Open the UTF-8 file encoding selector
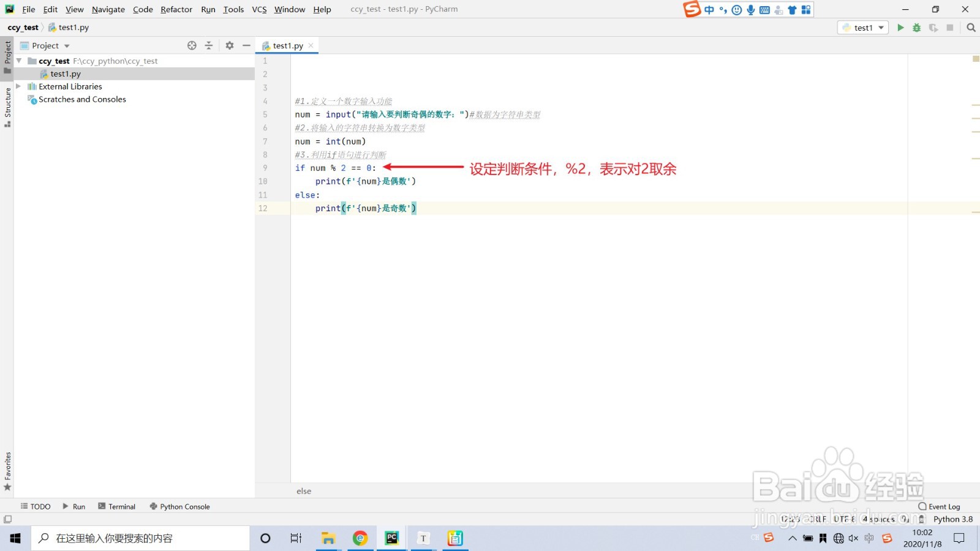The width and height of the screenshot is (980, 551). point(844,519)
